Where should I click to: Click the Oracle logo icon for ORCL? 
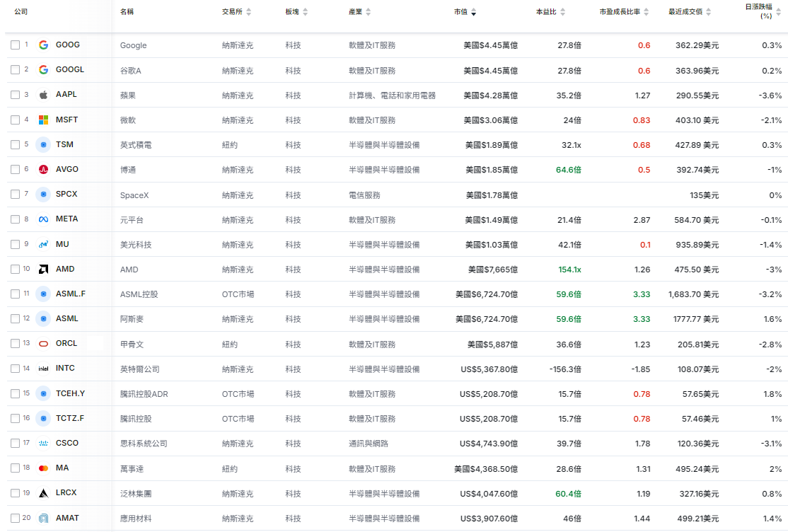(44, 343)
